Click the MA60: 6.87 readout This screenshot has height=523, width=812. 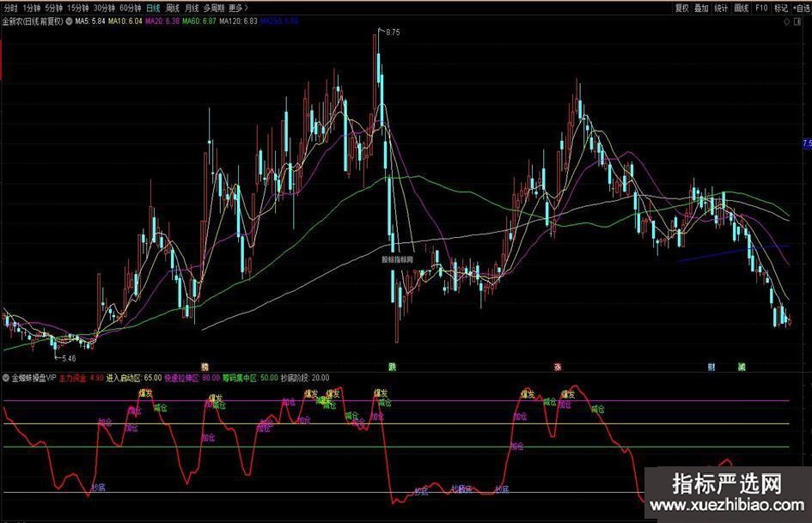198,21
